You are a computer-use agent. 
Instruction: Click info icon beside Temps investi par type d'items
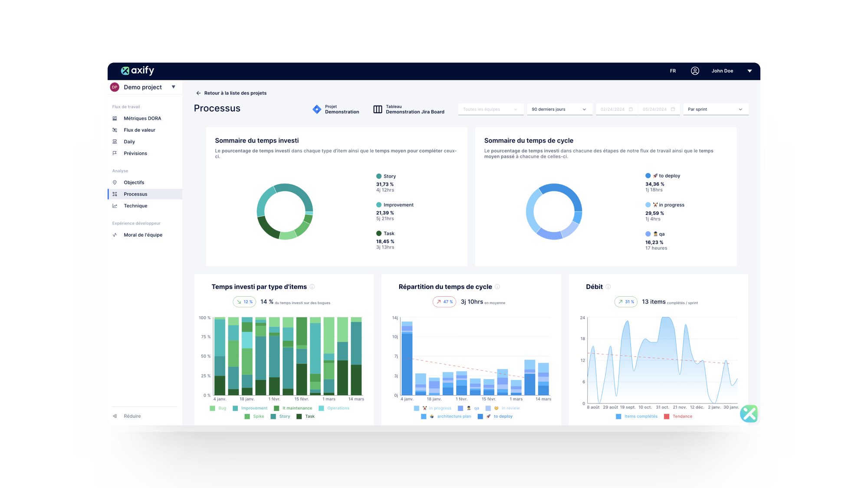click(x=312, y=287)
